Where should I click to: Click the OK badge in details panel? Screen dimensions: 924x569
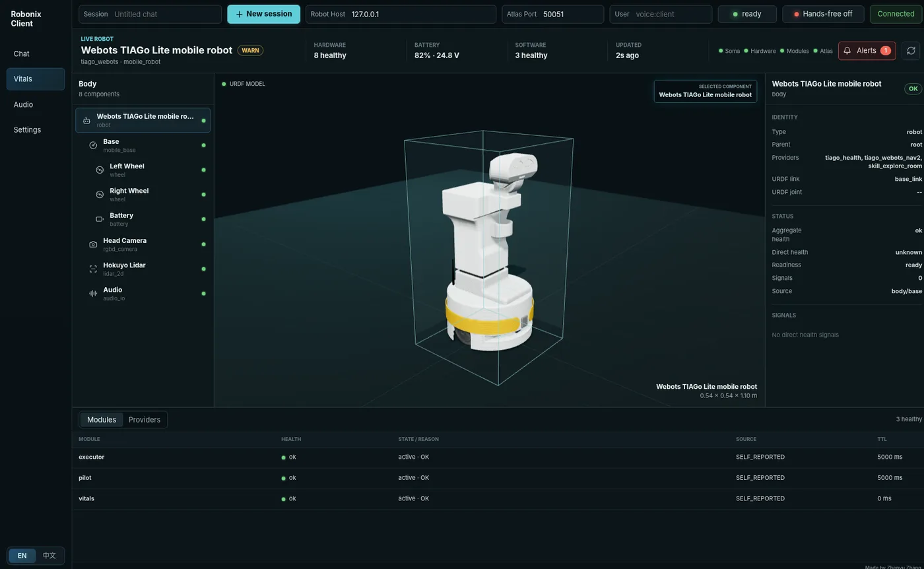913,89
